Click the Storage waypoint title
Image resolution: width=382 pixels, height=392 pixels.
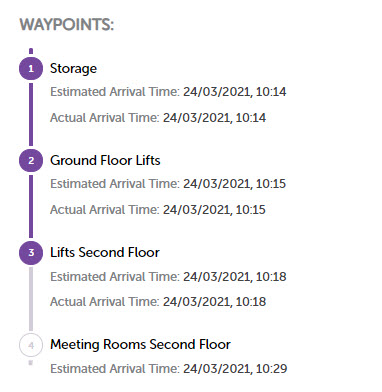click(x=73, y=69)
